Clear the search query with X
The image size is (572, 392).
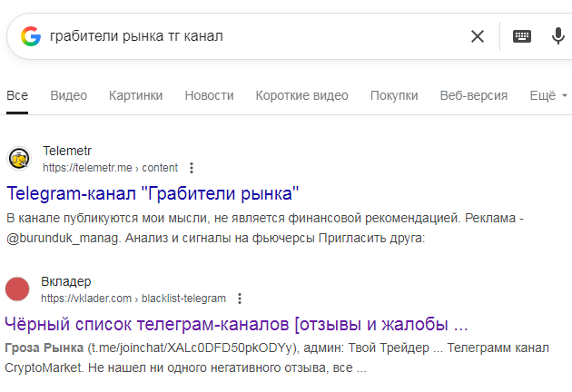pyautogui.click(x=478, y=36)
